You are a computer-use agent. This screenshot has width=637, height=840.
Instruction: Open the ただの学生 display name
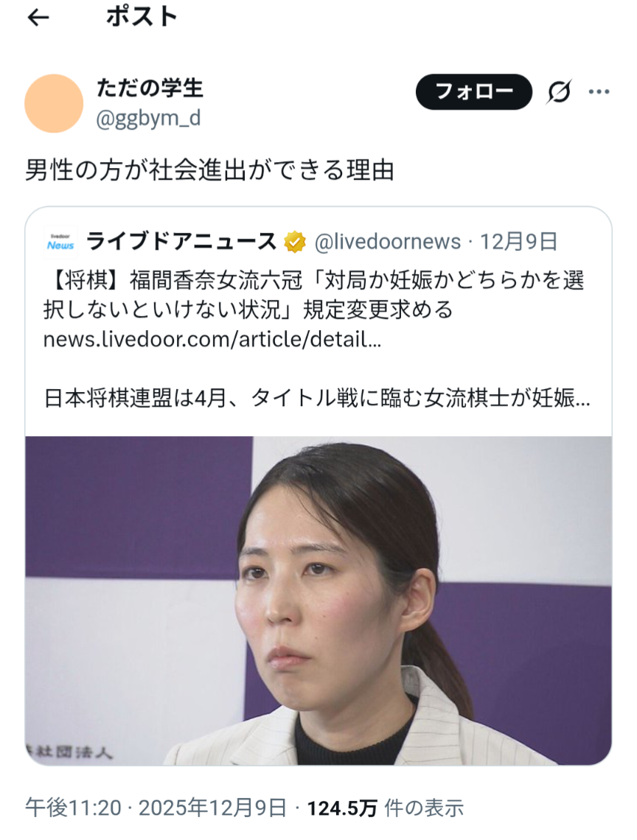pyautogui.click(x=150, y=88)
